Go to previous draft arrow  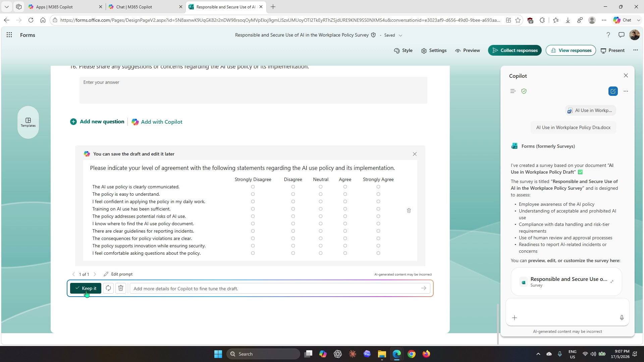point(74,274)
